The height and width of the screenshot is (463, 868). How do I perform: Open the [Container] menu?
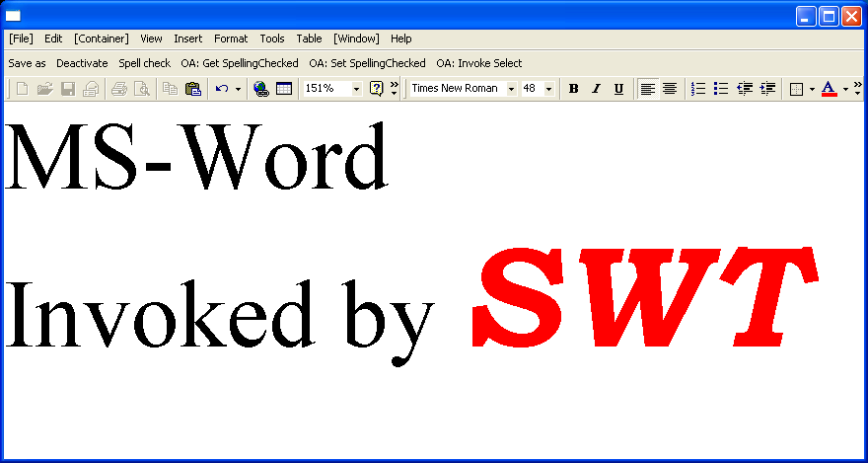pyautogui.click(x=102, y=39)
